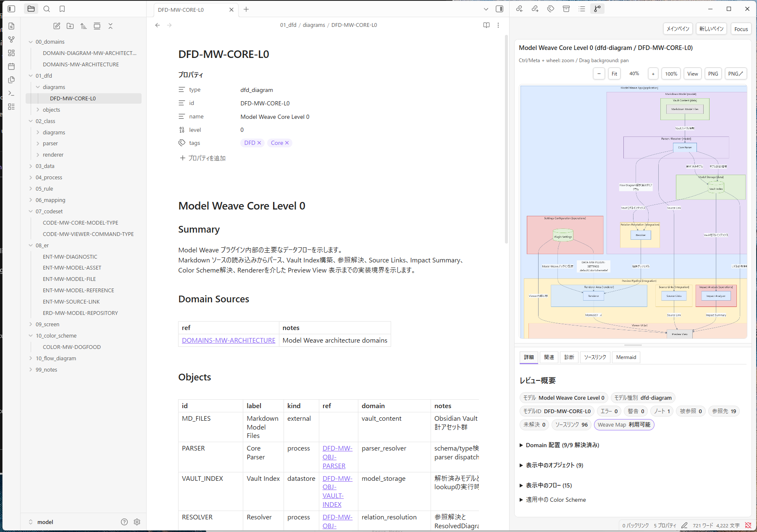This screenshot has width=757, height=532.
Task: Create a new folder via toolbar icon
Action: pyautogui.click(x=70, y=26)
